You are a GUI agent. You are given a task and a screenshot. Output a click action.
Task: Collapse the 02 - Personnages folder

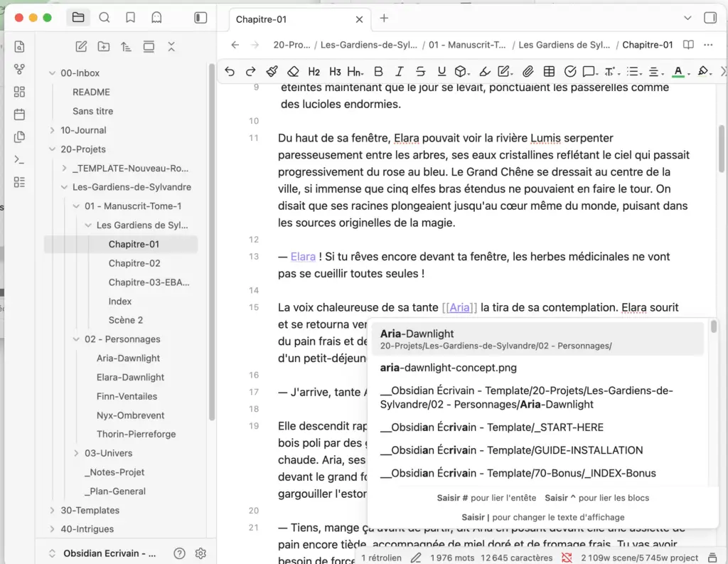(76, 339)
